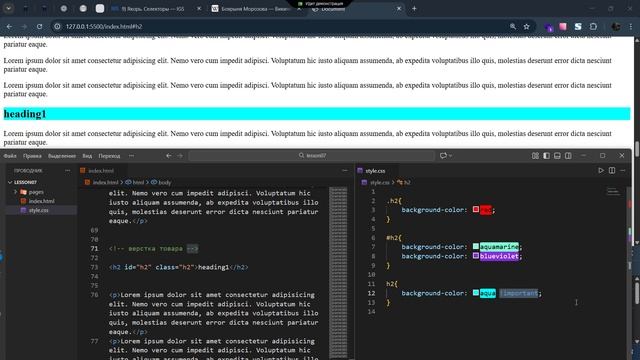Click the browser address bar URL
Viewport: 640px width, 360px height.
[x=104, y=27]
